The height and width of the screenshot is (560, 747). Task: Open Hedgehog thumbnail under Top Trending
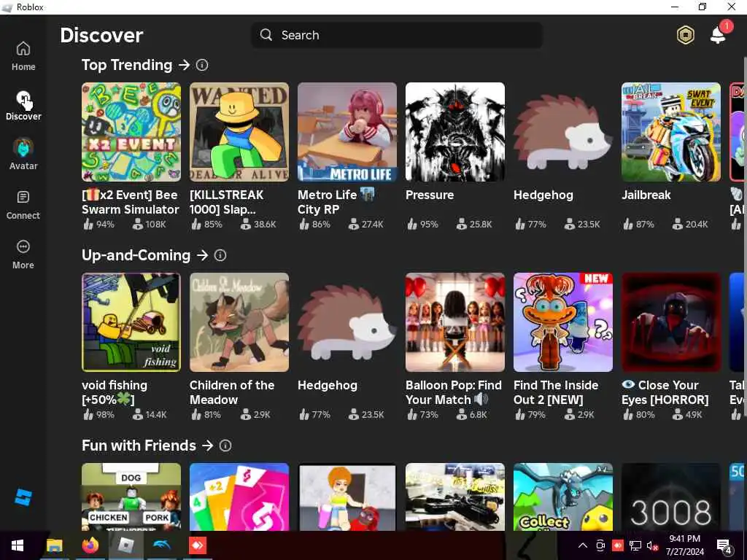click(563, 132)
